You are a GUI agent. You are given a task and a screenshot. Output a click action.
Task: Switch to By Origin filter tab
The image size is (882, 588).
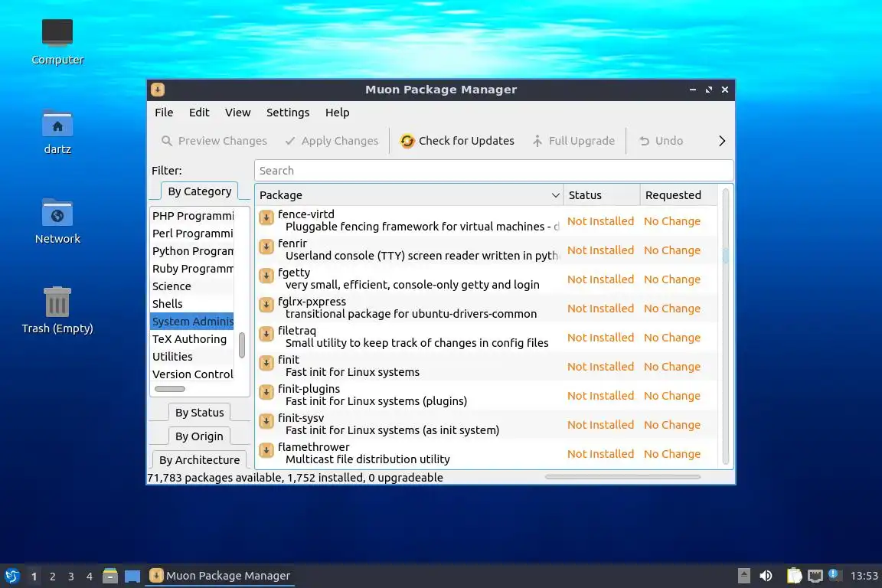click(199, 436)
